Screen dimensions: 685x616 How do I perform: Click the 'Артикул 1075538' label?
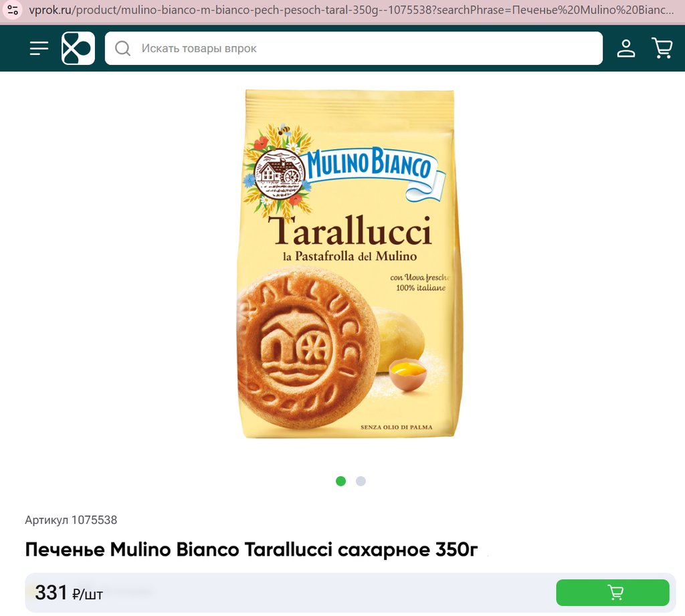coord(71,520)
